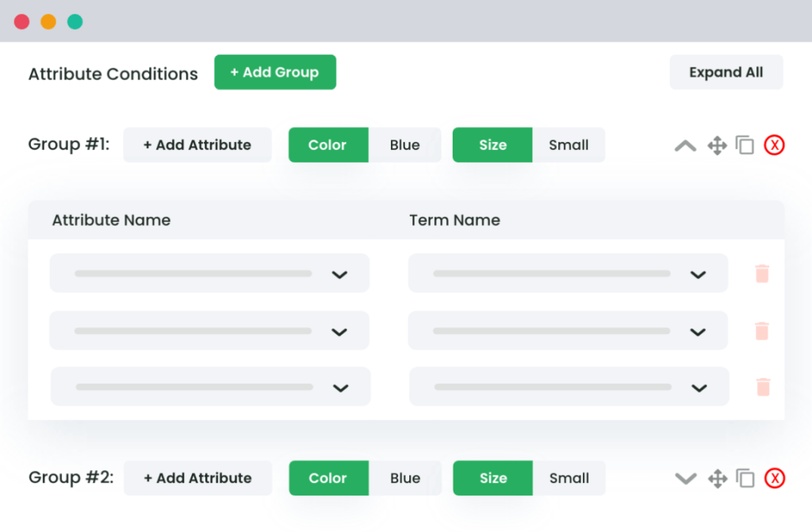Open the second row Attribute Name dropdown

[x=209, y=331]
